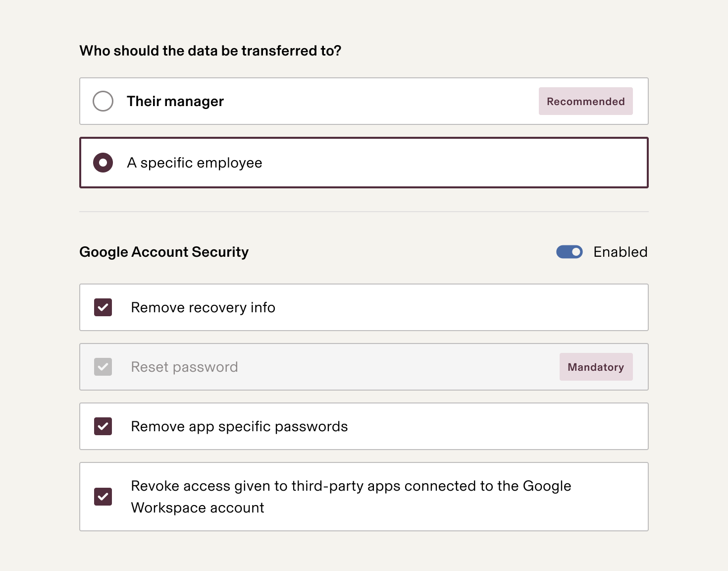The height and width of the screenshot is (571, 728).
Task: Click the "Their manager" label text
Action: point(175,101)
